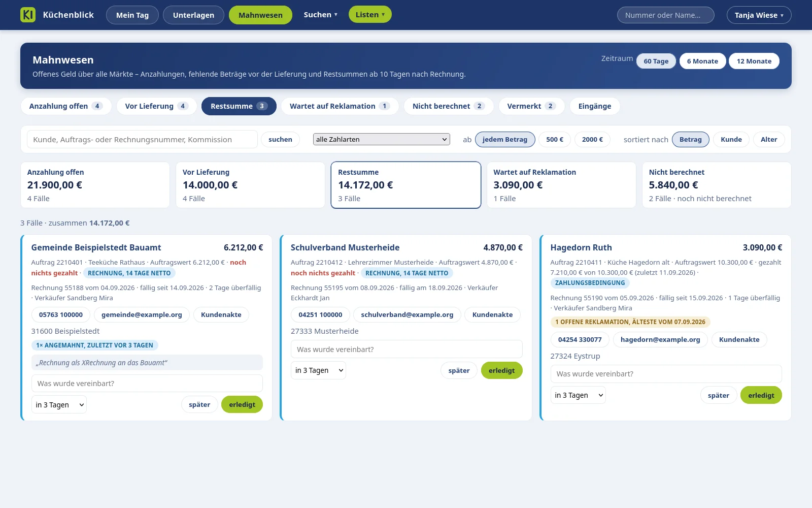
Task: Select the 6 Monate time range
Action: click(702, 61)
